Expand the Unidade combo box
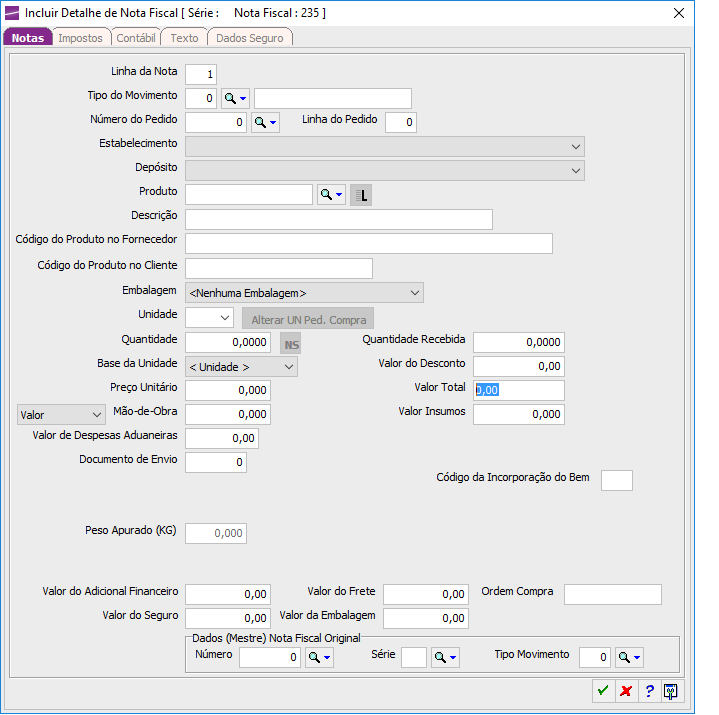Viewport: 719px width, 715px height. pos(210,318)
